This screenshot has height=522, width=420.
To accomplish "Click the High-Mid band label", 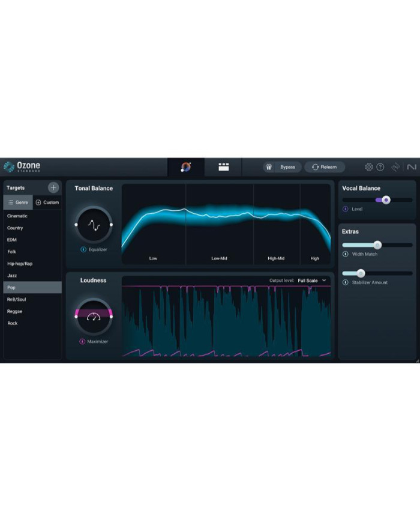I will click(x=276, y=258).
